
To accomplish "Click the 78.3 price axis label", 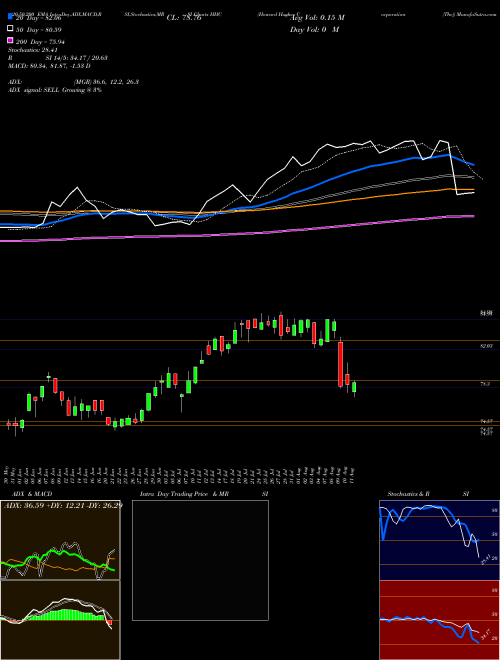I will (x=485, y=384).
